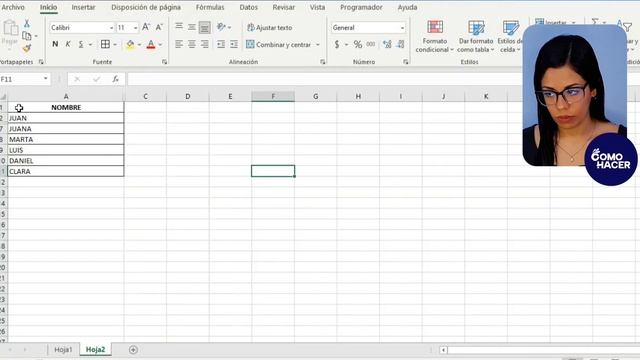Open the General number format dropdown

coord(402,28)
